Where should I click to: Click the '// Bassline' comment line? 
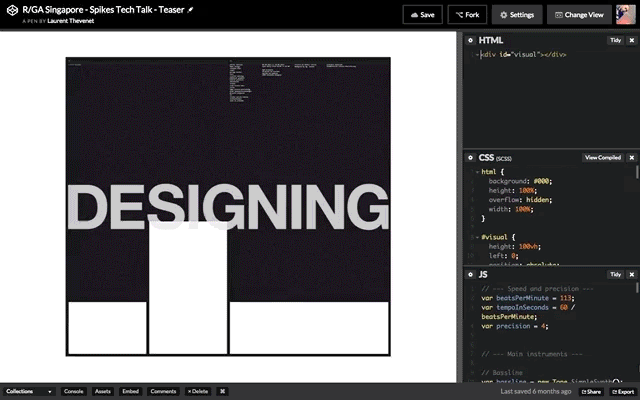(502, 373)
